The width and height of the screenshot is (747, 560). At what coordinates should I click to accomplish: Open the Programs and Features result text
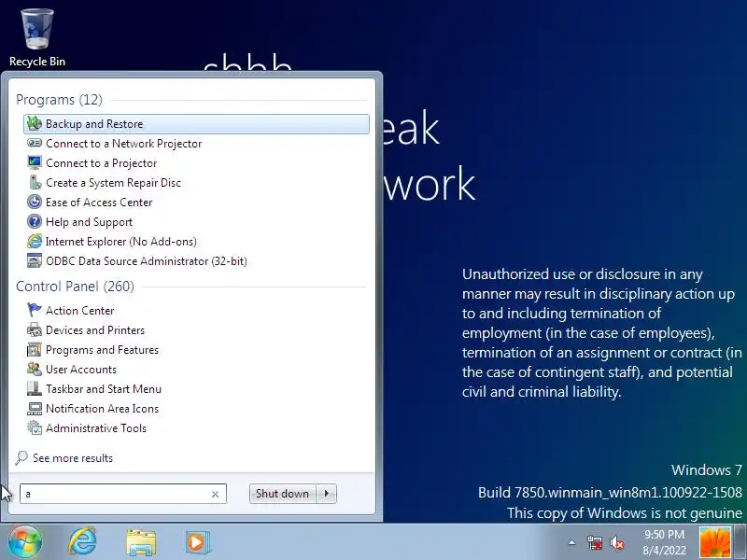coord(103,349)
